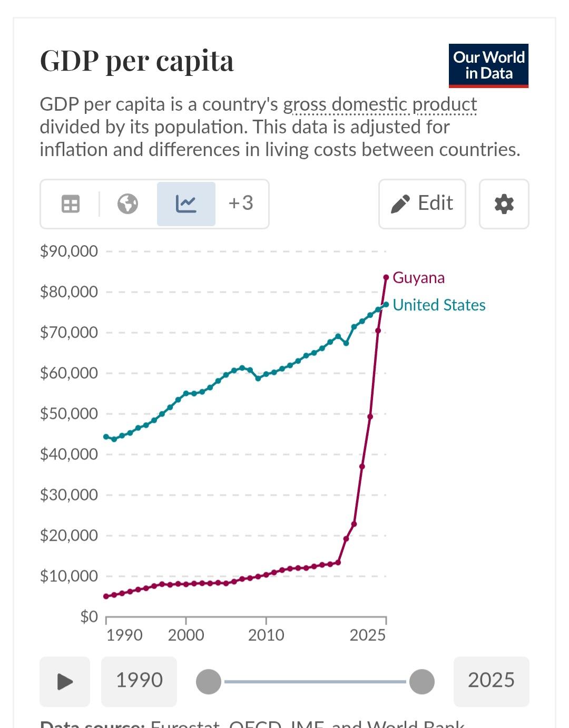Viewport: 569px width, 728px height.
Task: Start the timeline play button
Action: [x=65, y=682]
